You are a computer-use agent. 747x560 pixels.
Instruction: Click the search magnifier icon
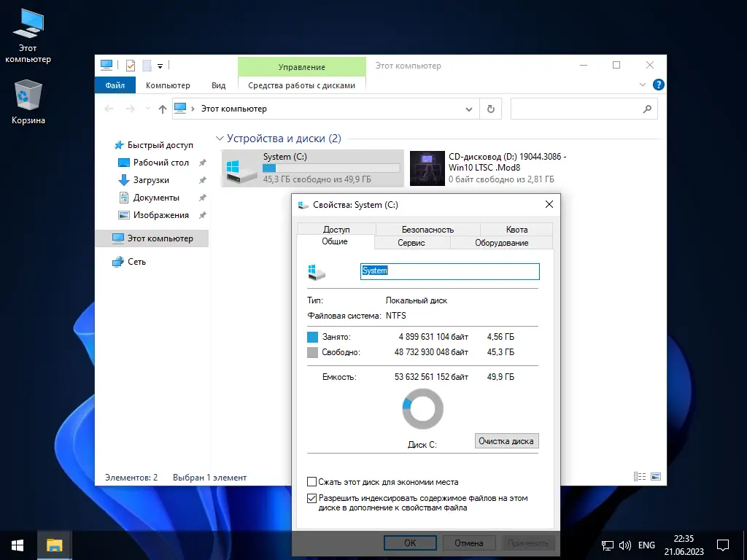[x=647, y=109]
